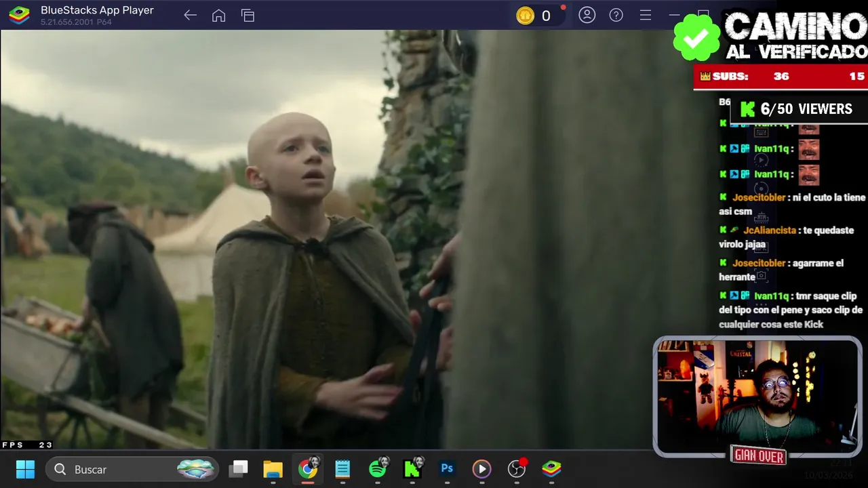Click the 'SUBS: 36' counter
The height and width of the screenshot is (488, 868).
[745, 77]
